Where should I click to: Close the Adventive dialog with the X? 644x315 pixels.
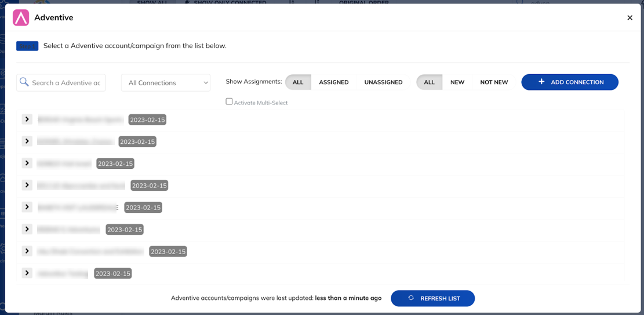[630, 17]
